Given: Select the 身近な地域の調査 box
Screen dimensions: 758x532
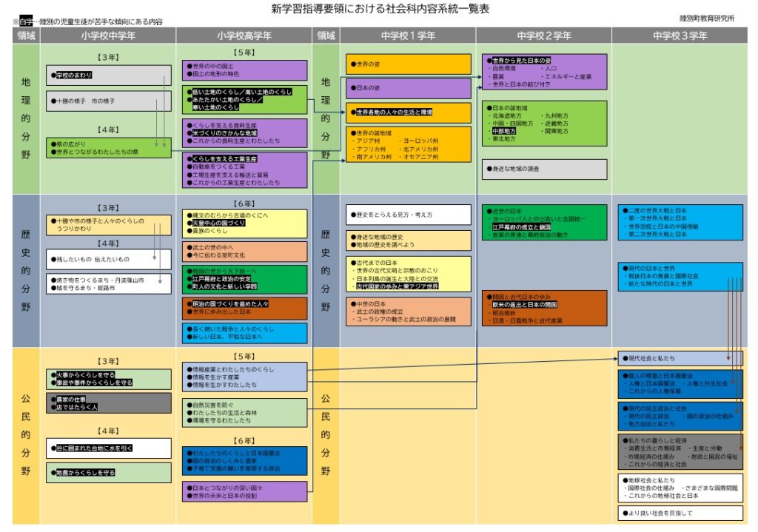Looking at the screenshot, I should coord(544,169).
